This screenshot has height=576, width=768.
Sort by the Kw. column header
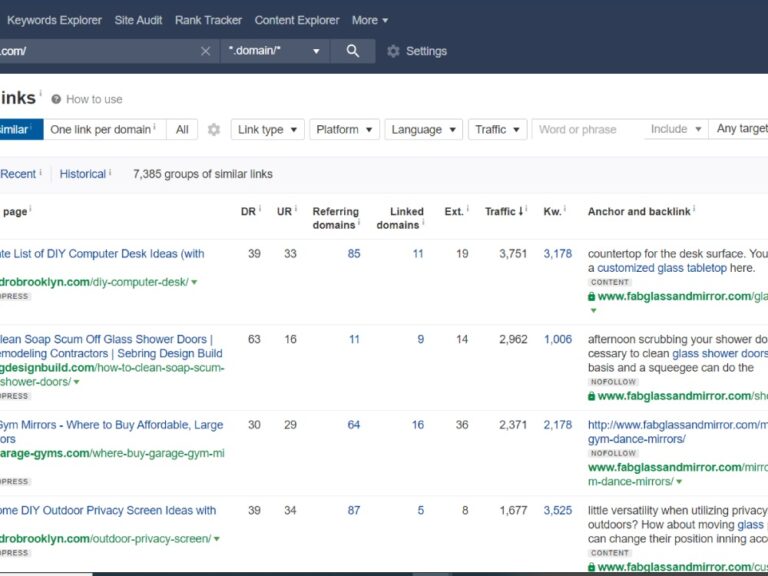pyautogui.click(x=552, y=212)
